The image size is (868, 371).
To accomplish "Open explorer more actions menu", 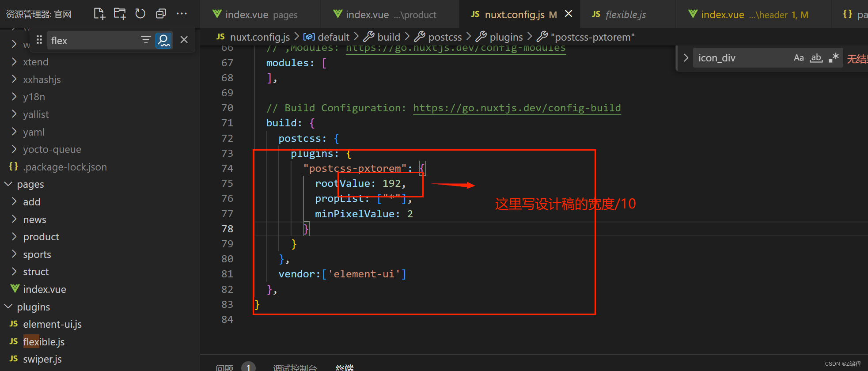I will [182, 14].
